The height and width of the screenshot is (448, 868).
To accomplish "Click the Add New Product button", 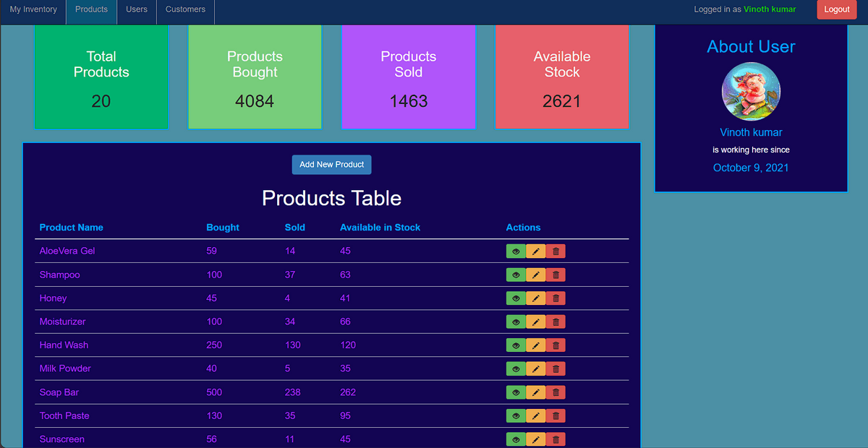I will (x=331, y=165).
